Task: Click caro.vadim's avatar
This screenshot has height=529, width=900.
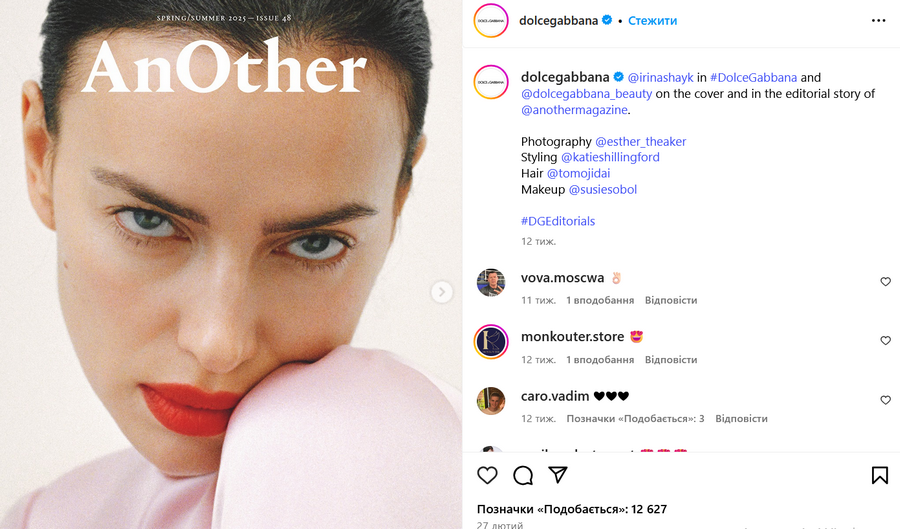Action: click(491, 400)
